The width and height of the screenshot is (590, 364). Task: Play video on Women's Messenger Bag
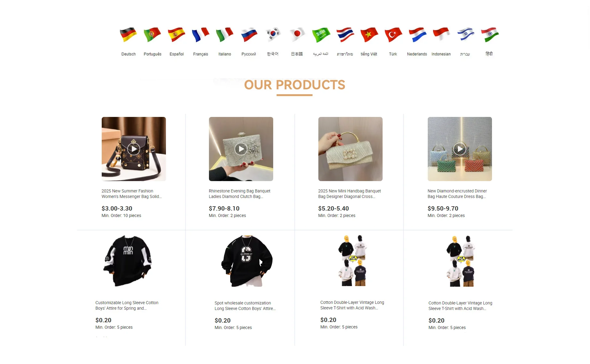(x=134, y=149)
